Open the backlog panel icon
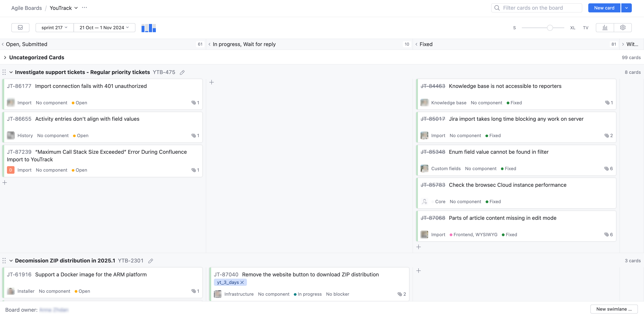Image resolution: width=644 pixels, height=318 pixels. click(x=20, y=28)
